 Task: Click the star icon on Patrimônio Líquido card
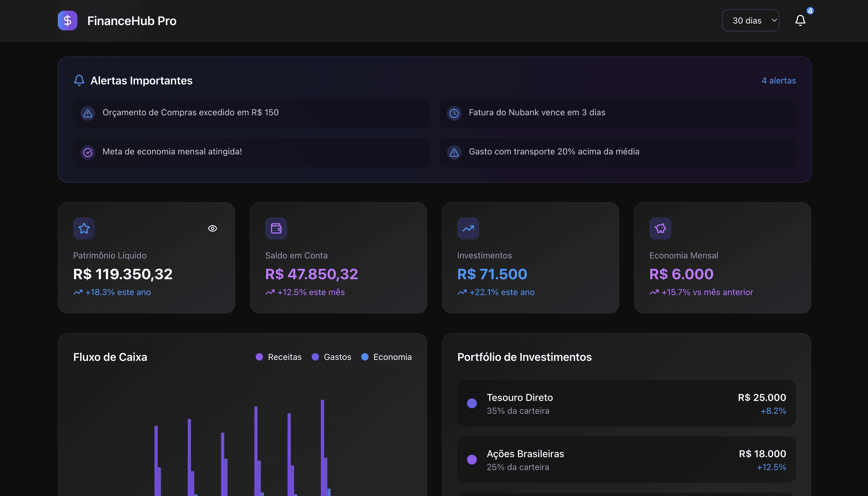[84, 228]
